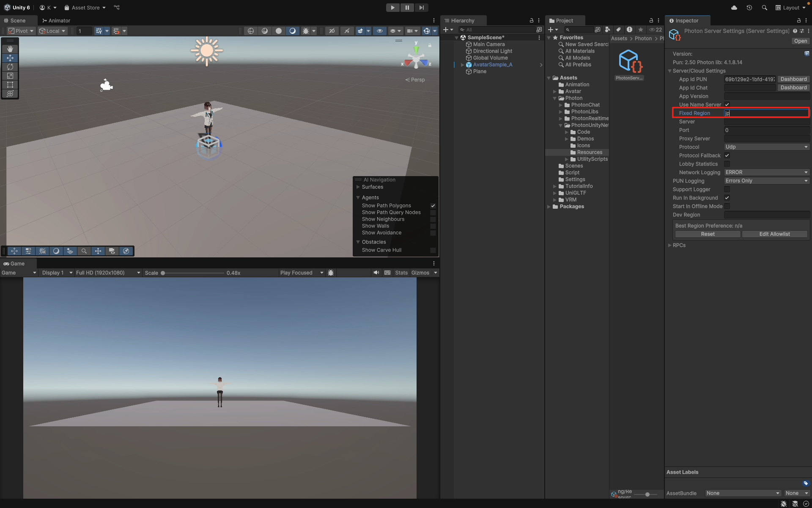Open the Layout dropdown
The width and height of the screenshot is (812, 508).
[791, 8]
